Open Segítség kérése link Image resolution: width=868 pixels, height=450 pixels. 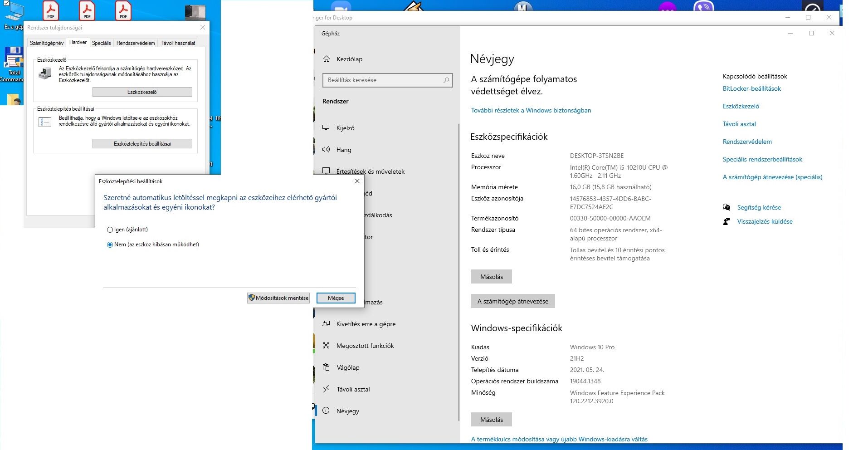pyautogui.click(x=759, y=207)
